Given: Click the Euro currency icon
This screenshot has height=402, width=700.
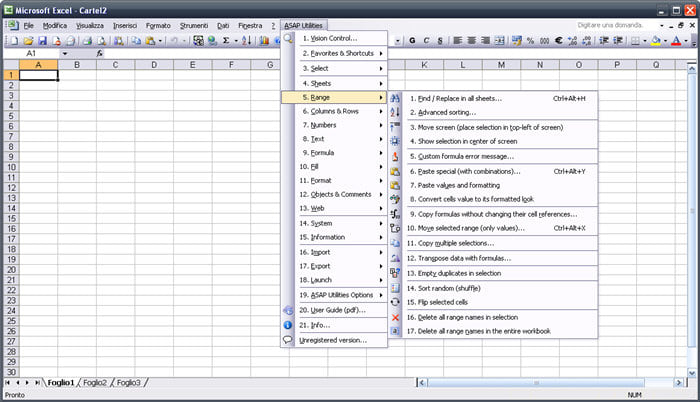Looking at the screenshot, I should [x=558, y=41].
